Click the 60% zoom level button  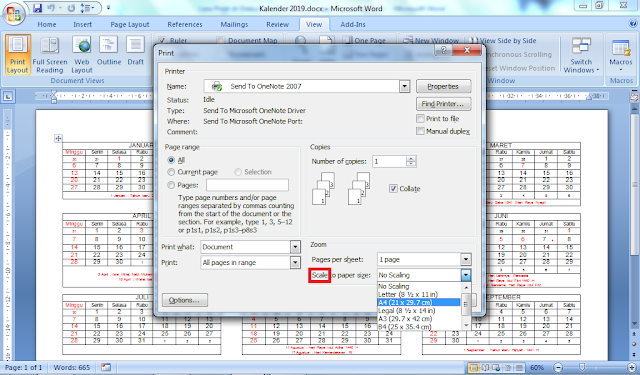[x=537, y=368]
